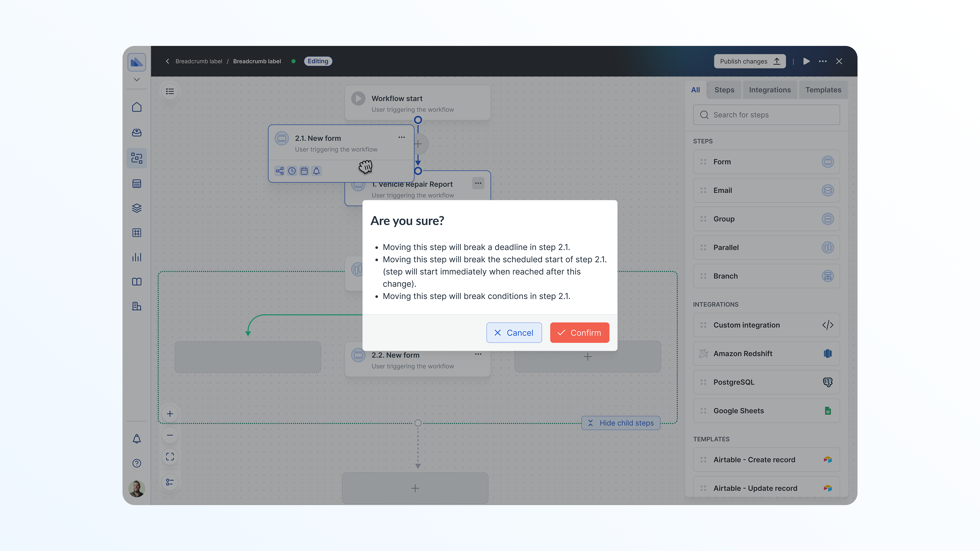The image size is (980, 551).
Task: Click the Search for steps field
Action: click(766, 115)
